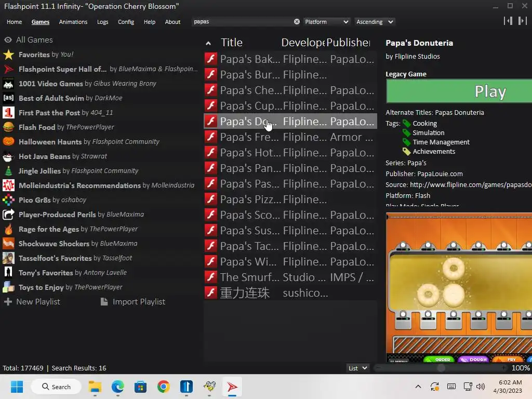The height and width of the screenshot is (399, 532).
Task: Open the Config tab
Action: [x=126, y=22]
